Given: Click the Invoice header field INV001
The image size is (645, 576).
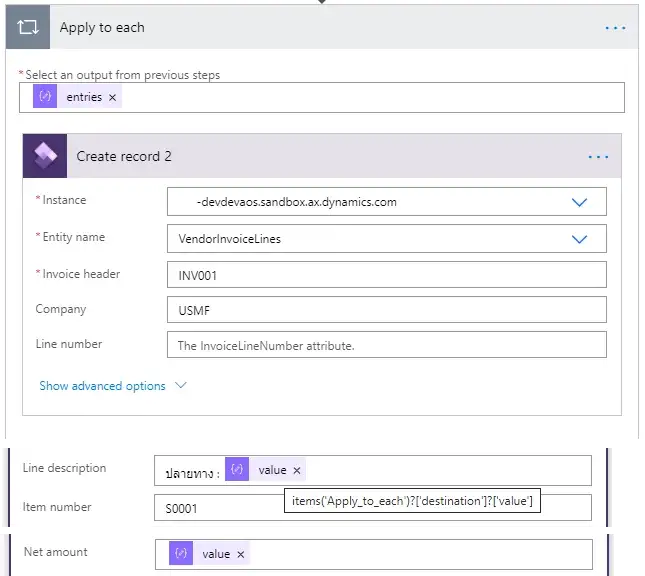Looking at the screenshot, I should (x=387, y=274).
